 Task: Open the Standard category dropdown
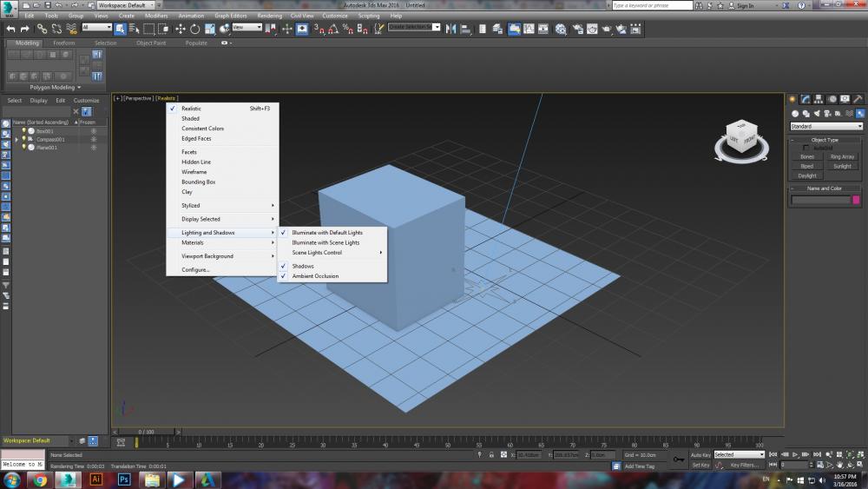[x=826, y=127]
